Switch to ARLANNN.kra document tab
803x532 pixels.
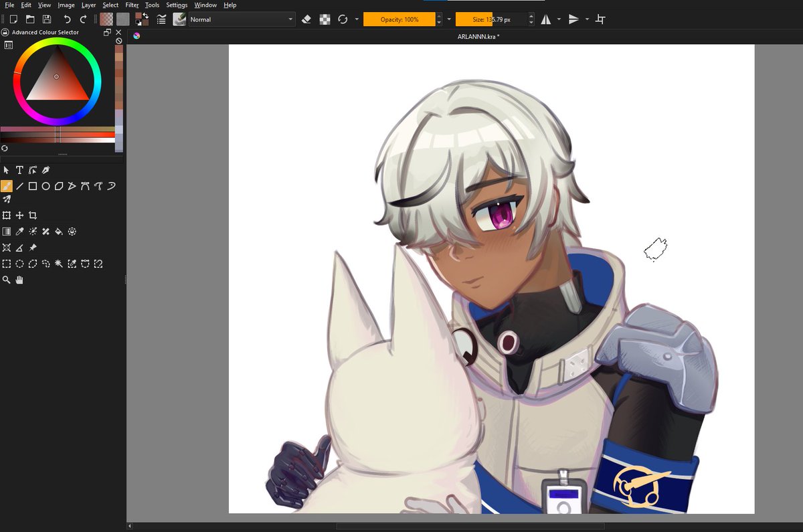point(478,36)
